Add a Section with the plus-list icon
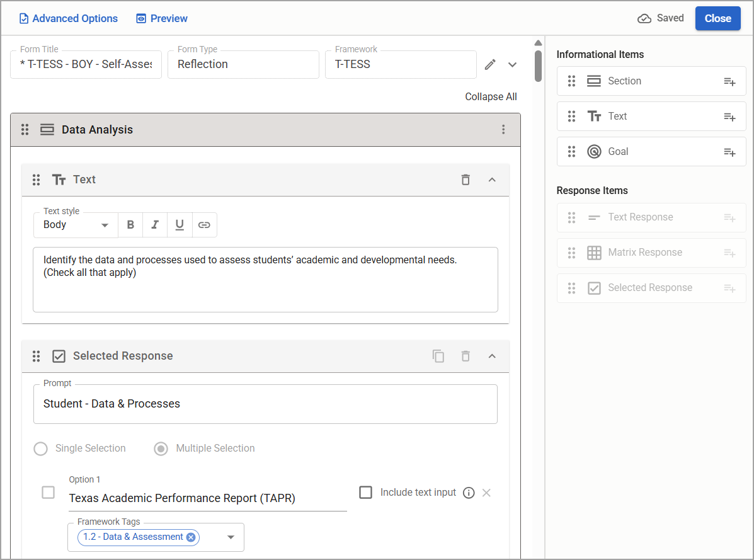The height and width of the screenshot is (560, 754). (x=729, y=82)
